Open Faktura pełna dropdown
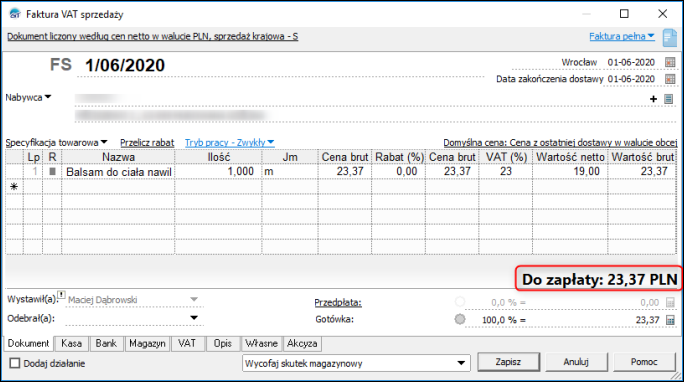Image resolution: width=684 pixels, height=382 pixels. pyautogui.click(x=622, y=36)
